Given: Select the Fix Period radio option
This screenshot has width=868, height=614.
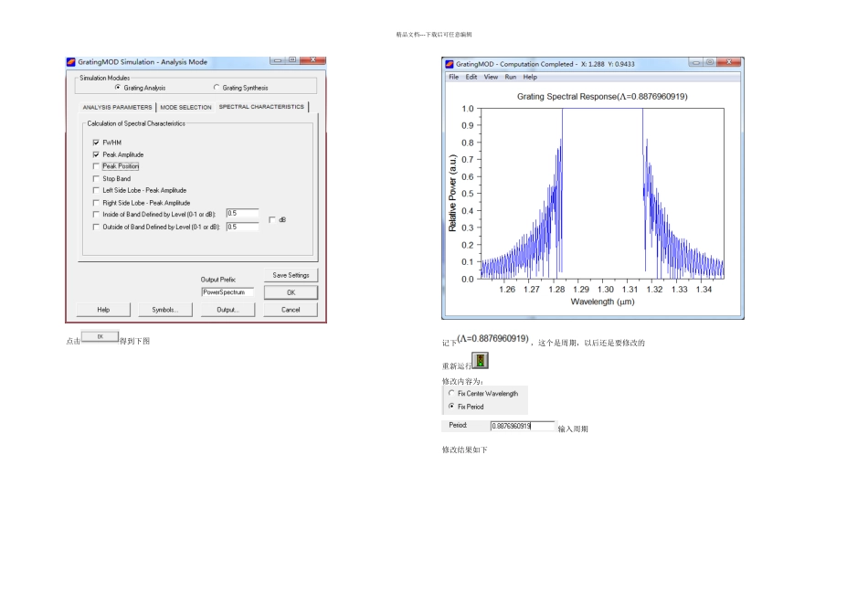Looking at the screenshot, I should pos(451,407).
